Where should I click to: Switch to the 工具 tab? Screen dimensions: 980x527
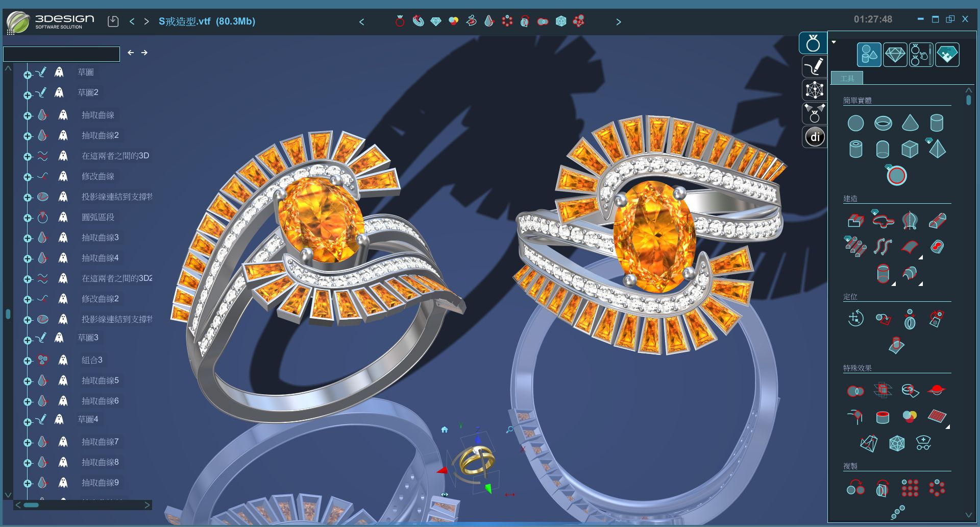(x=847, y=78)
